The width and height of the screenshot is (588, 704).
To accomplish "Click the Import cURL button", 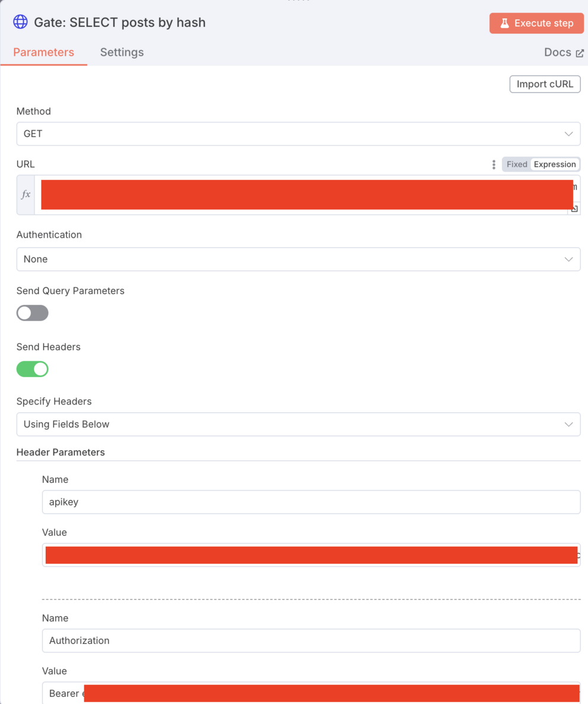I will coord(545,84).
